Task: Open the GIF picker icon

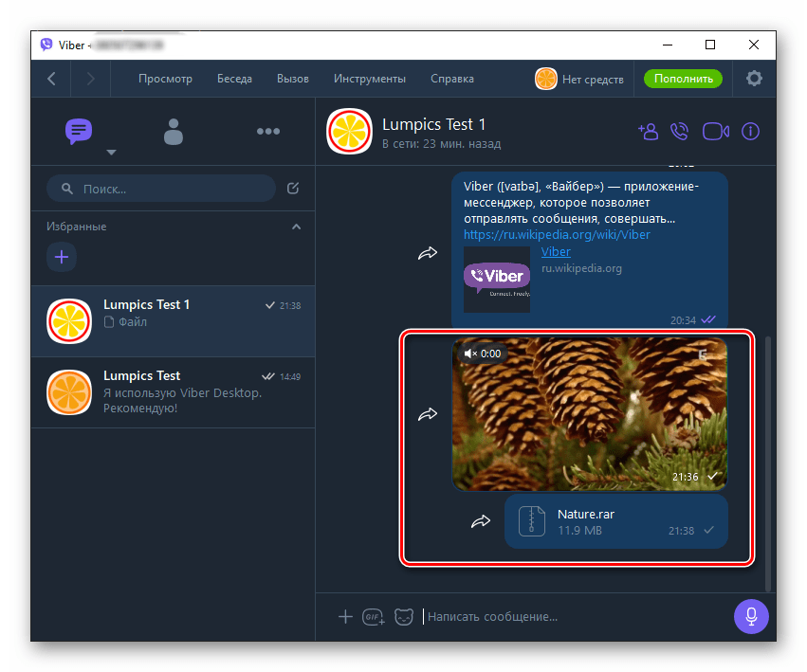Action: (x=373, y=616)
